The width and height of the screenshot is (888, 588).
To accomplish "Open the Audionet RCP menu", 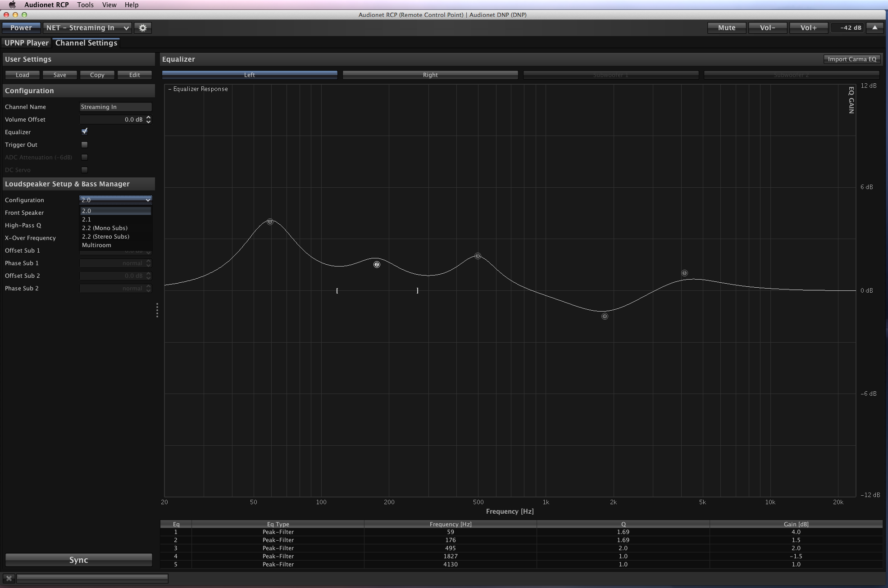I will click(46, 5).
